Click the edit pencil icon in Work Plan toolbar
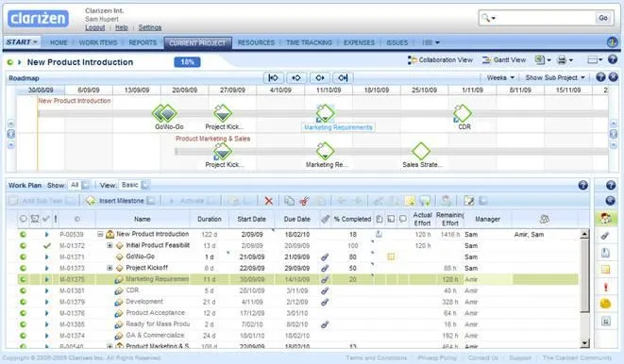Viewport: 624px width, 364px height. click(469, 201)
